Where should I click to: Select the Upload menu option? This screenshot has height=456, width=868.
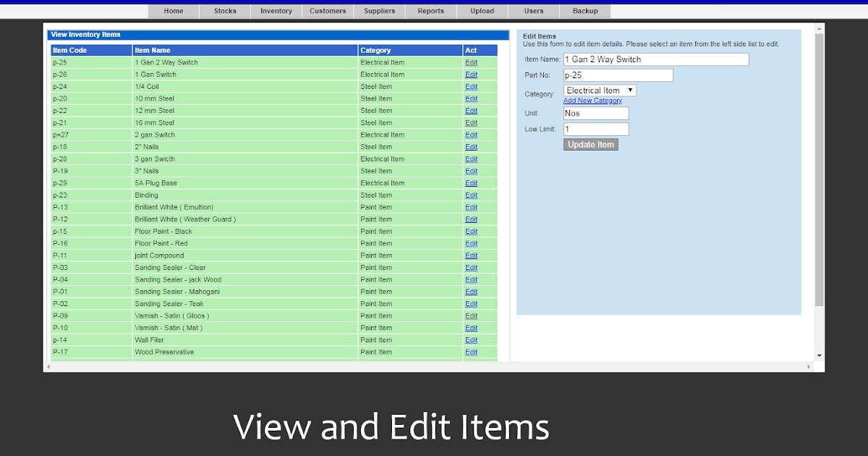pos(482,11)
